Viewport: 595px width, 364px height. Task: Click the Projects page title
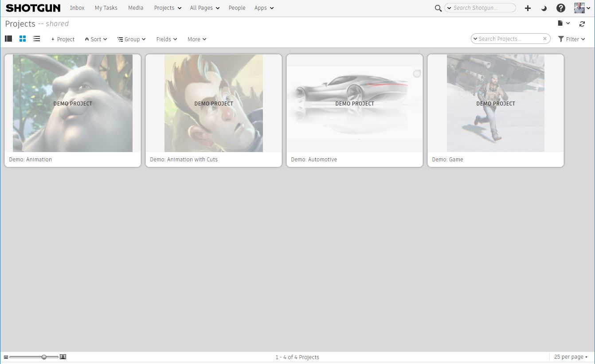coord(20,23)
